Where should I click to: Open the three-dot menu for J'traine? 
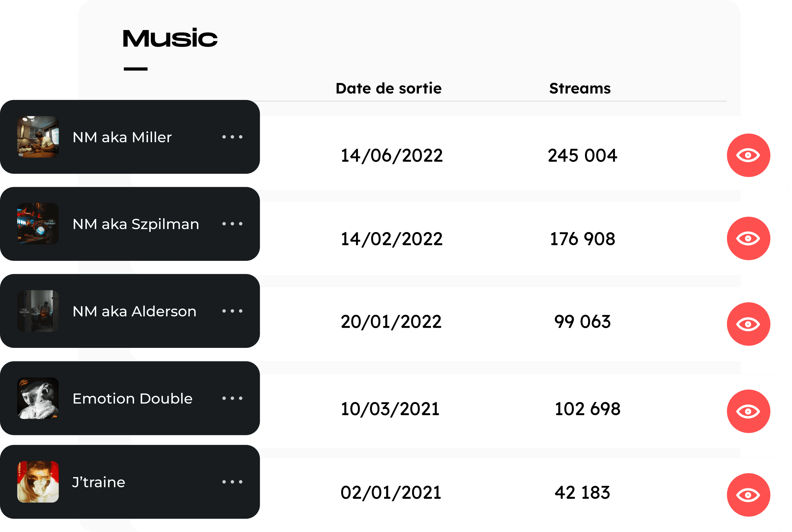click(232, 482)
